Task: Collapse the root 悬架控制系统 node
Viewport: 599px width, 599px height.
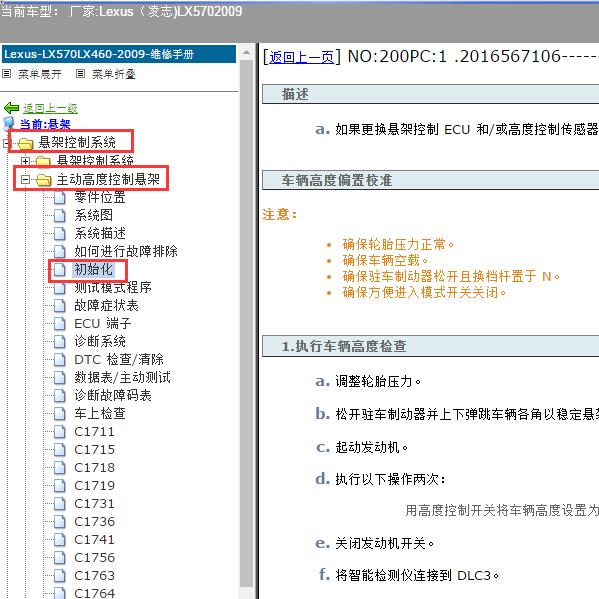Action: pos(5,144)
